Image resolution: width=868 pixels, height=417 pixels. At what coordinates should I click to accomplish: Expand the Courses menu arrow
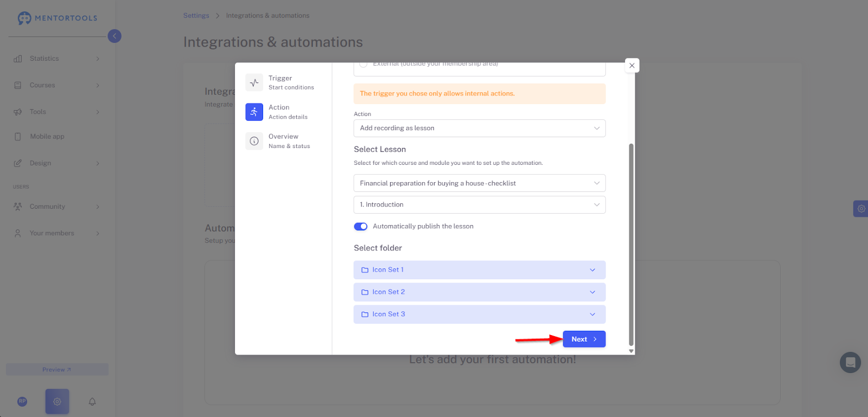(x=98, y=85)
